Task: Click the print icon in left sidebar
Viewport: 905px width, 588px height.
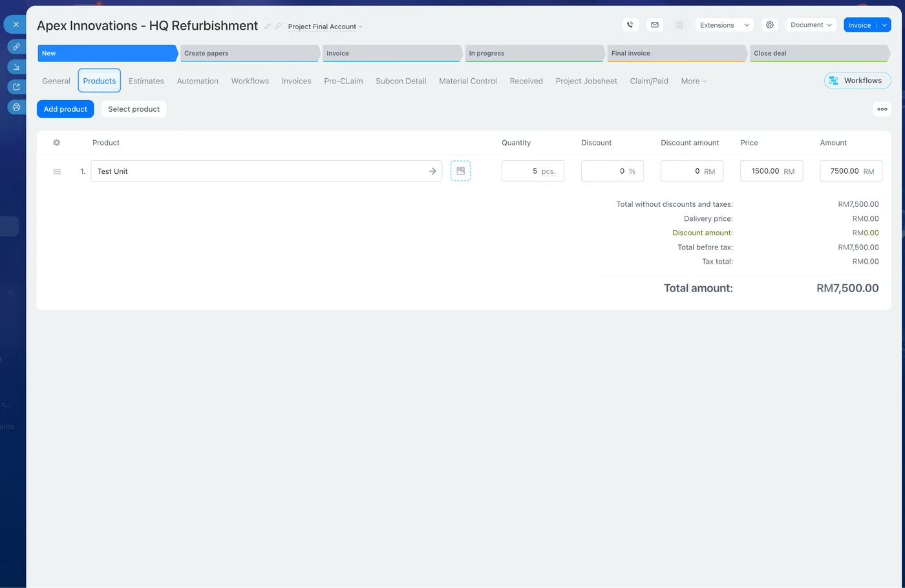Action: pyautogui.click(x=16, y=107)
